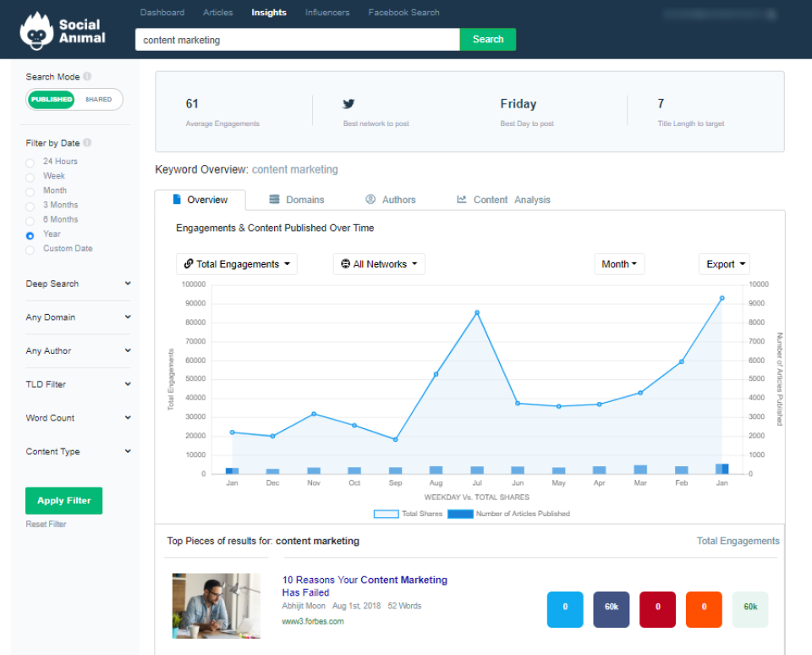Switch search mode to SHARED
Screen dimensions: 812x655
[x=97, y=99]
